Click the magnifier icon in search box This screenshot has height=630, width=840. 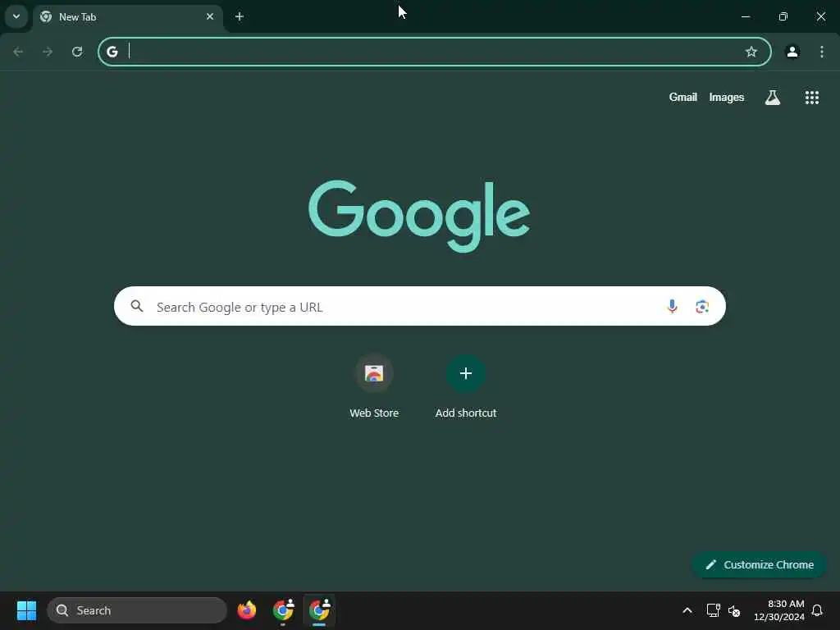137,306
